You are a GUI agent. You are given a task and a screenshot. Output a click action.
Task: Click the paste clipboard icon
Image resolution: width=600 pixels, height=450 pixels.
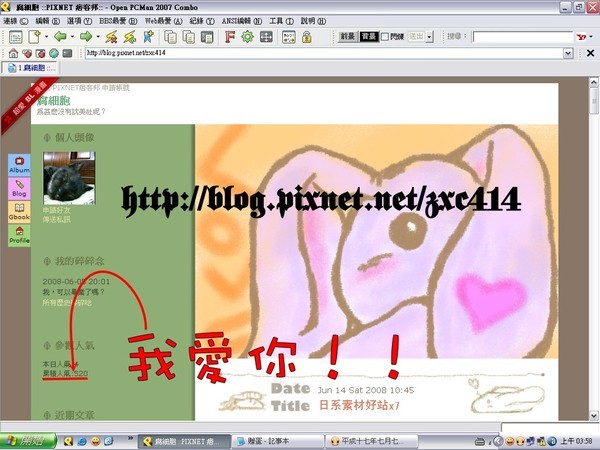point(207,37)
